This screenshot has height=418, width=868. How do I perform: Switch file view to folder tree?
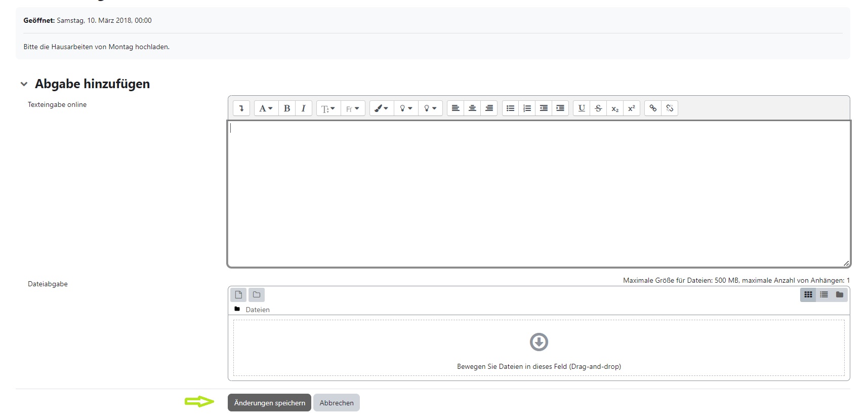tap(840, 295)
